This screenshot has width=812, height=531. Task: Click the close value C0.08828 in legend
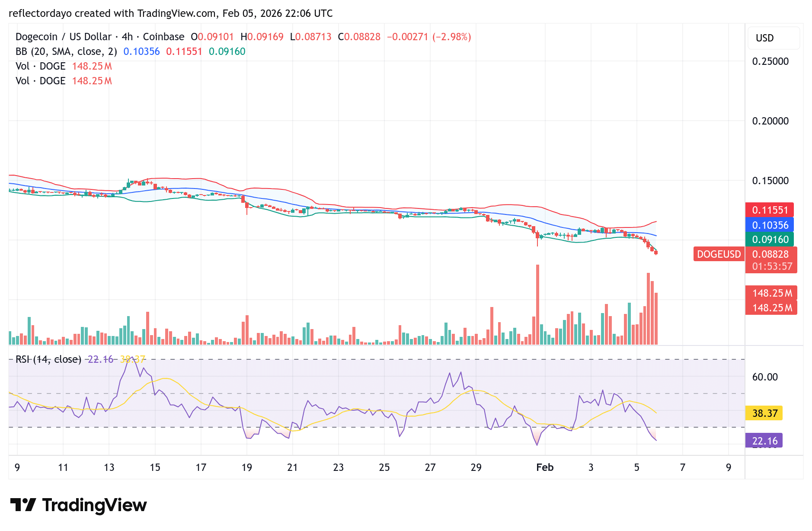359,37
